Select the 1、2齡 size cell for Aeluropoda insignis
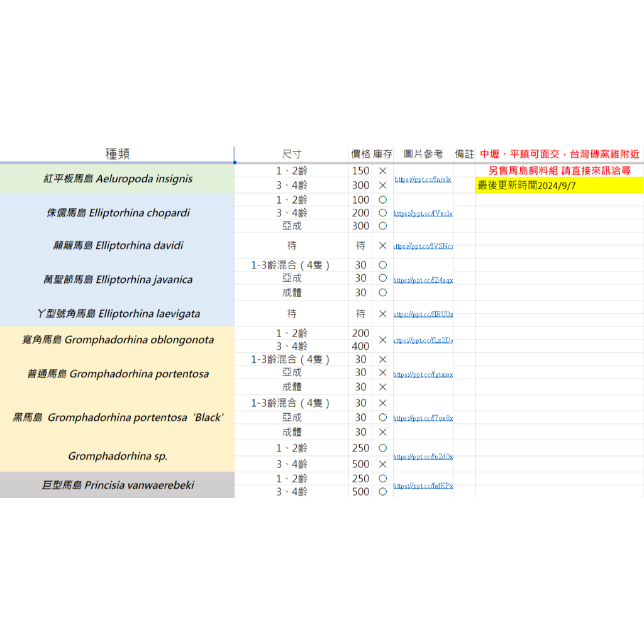This screenshot has width=644, height=644. click(x=292, y=171)
